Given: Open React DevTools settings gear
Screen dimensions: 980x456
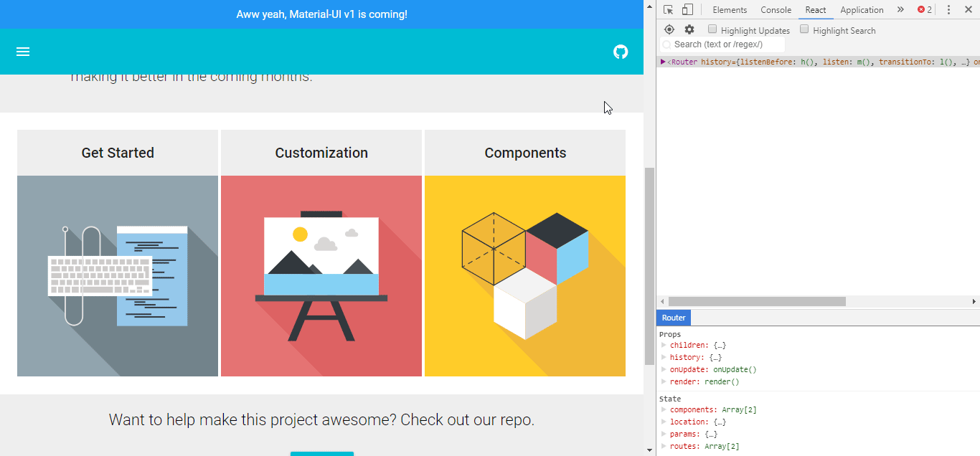Looking at the screenshot, I should click(689, 29).
